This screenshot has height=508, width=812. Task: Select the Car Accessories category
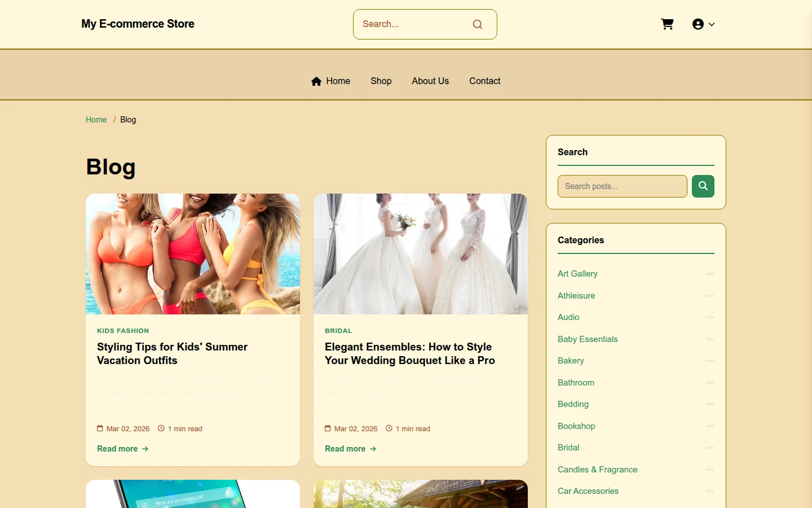click(x=588, y=491)
